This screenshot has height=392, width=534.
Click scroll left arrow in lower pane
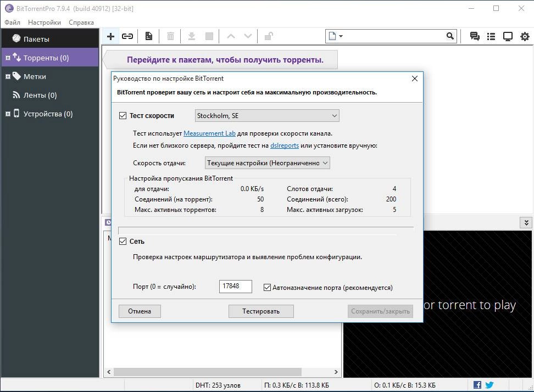click(x=109, y=372)
